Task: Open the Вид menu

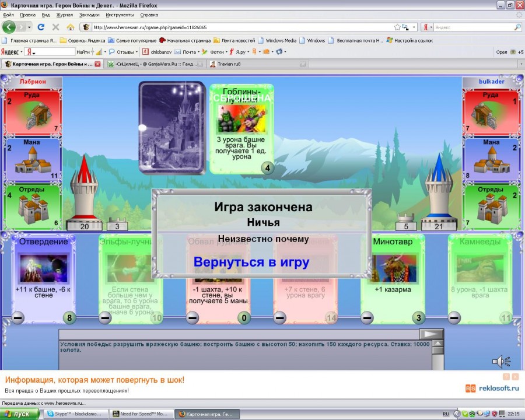Action: 45,15
